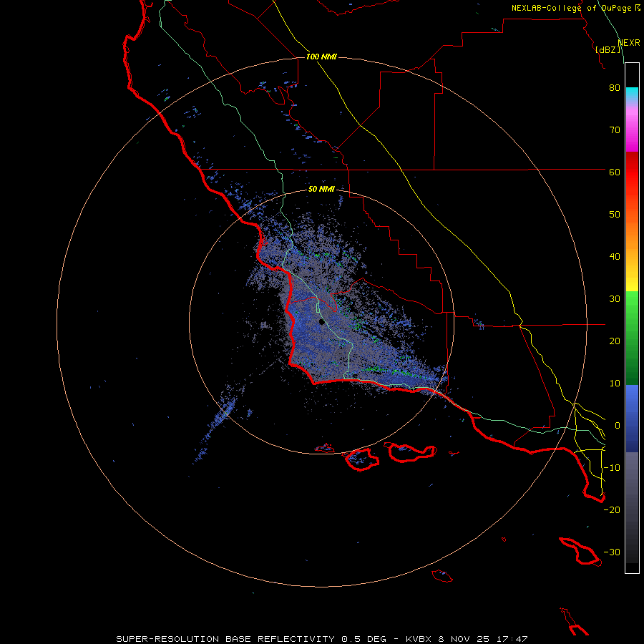Click the 10 value on the dBZ scale
Screen dimensions: 644x644
(x=615, y=384)
